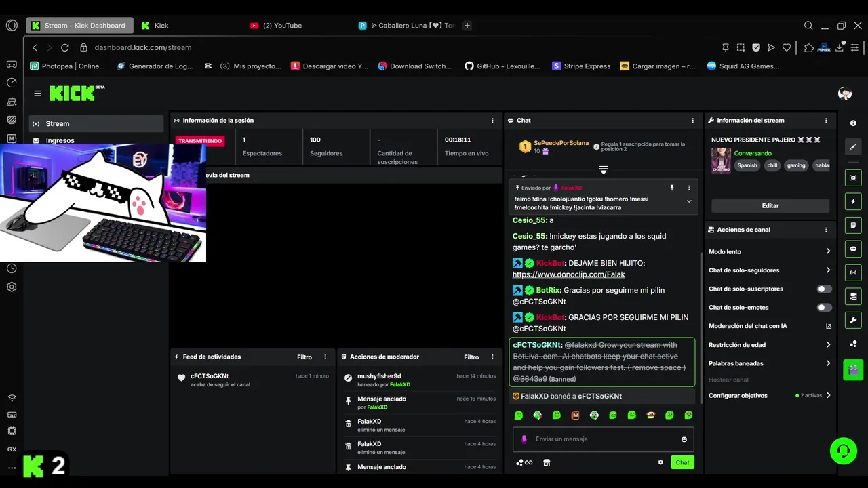
Task: Click the lightning bolt icon in right sidebar
Action: pos(853,202)
